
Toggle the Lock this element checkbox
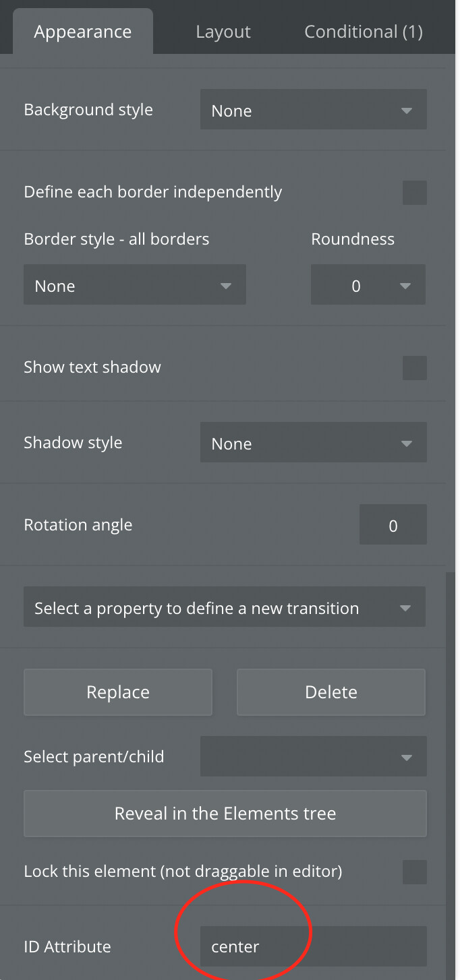tap(415, 872)
